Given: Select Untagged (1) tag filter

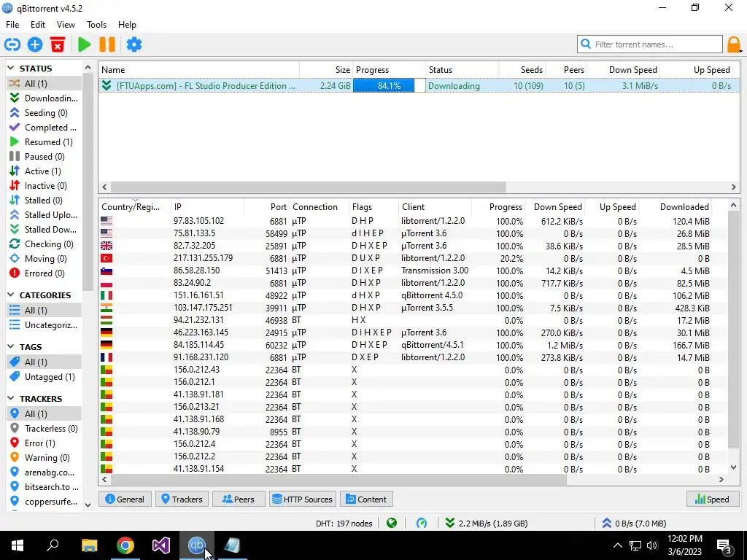Looking at the screenshot, I should [x=44, y=377].
